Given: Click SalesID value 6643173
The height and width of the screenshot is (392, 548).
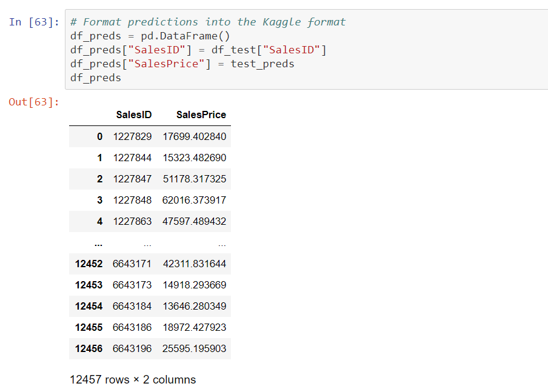Looking at the screenshot, I should coord(132,285).
